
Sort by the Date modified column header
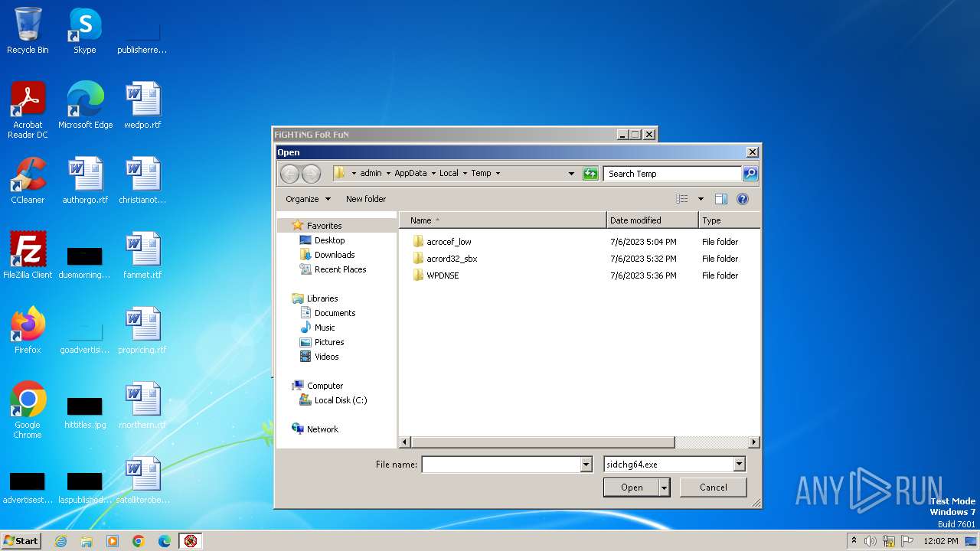coord(652,220)
